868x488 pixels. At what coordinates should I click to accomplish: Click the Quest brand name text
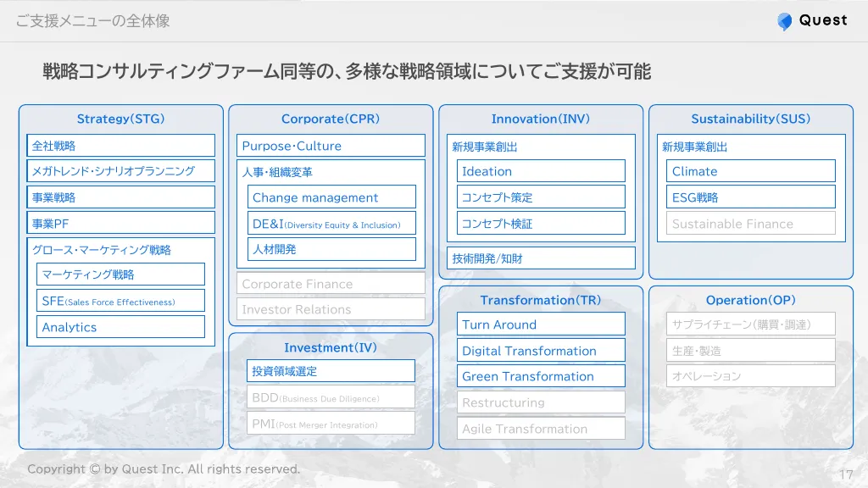(823, 20)
